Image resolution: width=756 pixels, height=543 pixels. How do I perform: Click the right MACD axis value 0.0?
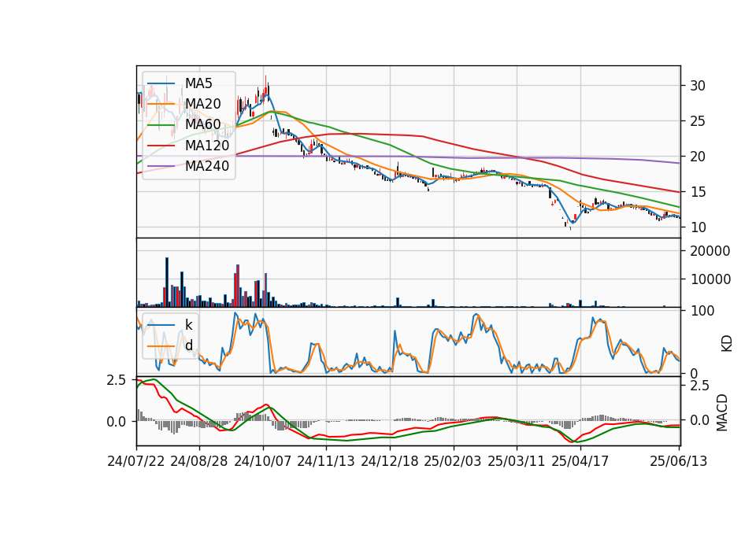click(x=699, y=420)
